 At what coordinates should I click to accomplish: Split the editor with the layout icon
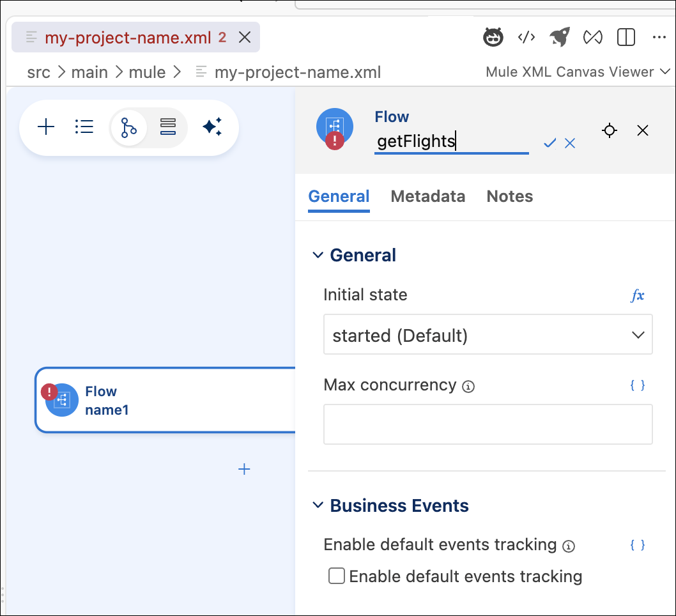click(626, 37)
